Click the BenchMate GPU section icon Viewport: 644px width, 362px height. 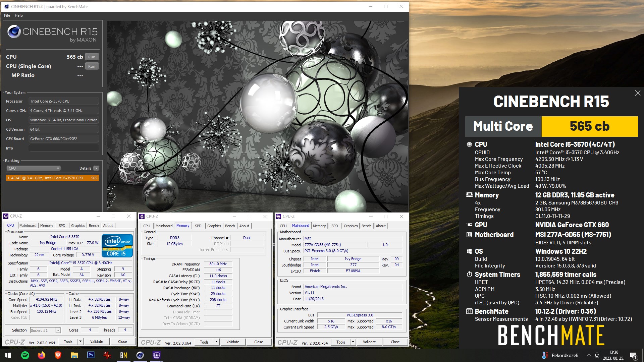[x=469, y=225]
